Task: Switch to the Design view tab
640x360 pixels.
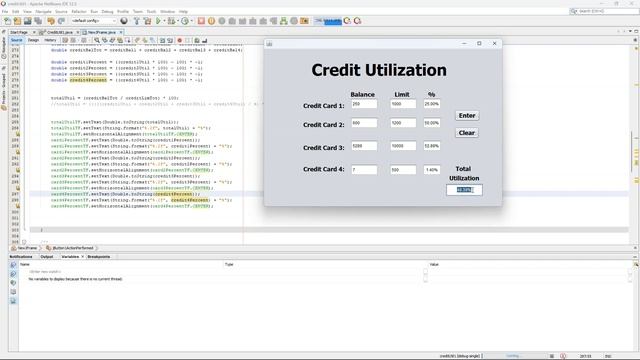Action: click(x=33, y=40)
